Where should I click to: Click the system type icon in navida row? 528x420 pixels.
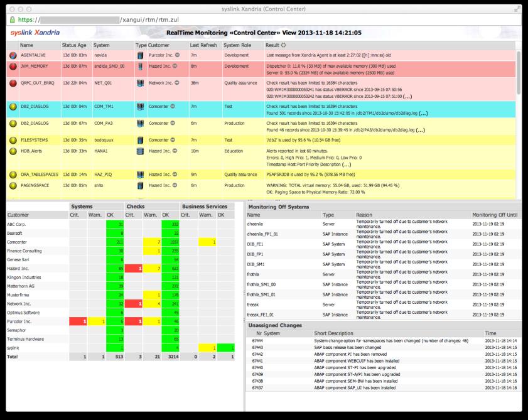(x=141, y=55)
